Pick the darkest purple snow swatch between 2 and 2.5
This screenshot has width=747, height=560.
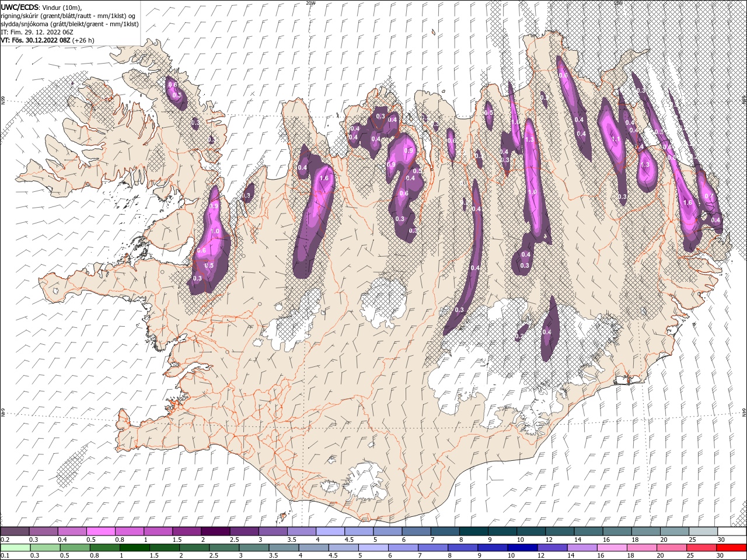[x=215, y=531]
